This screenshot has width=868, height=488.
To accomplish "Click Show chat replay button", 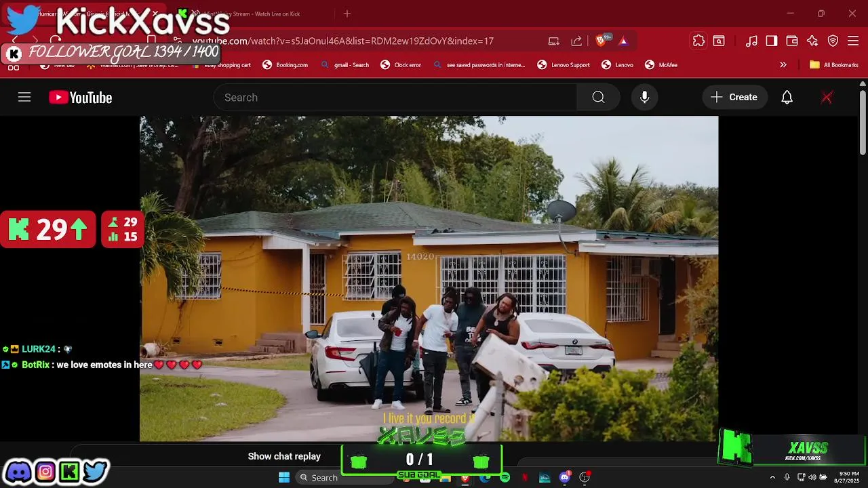I will coord(284,456).
